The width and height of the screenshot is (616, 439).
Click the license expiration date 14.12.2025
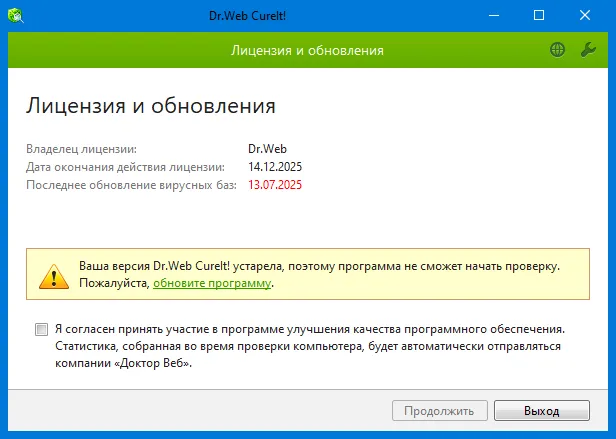tap(275, 167)
